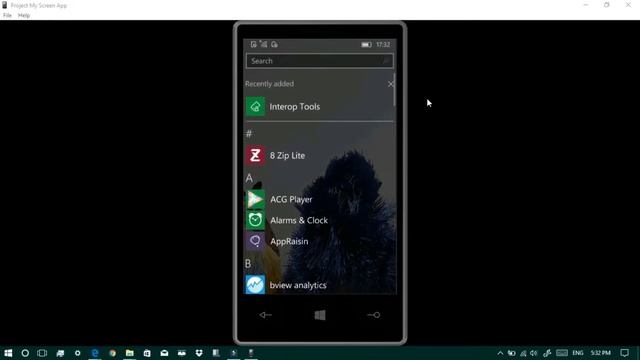Open Task View on the taskbar

point(42,353)
